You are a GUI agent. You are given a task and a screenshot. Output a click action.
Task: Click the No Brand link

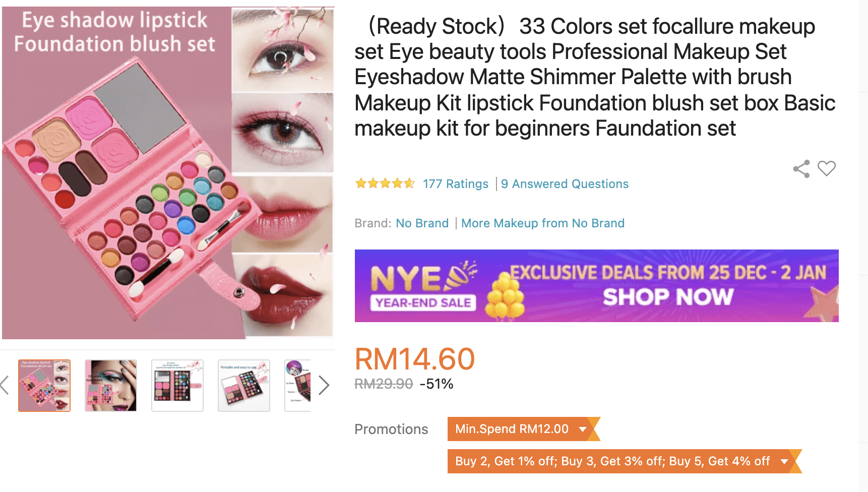pyautogui.click(x=422, y=223)
